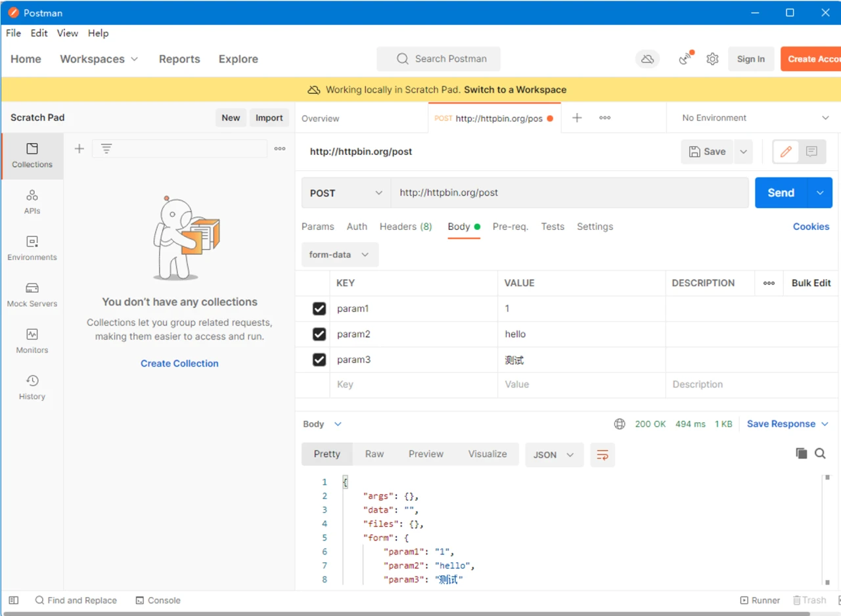Click the Create Collection link
The height and width of the screenshot is (616, 841).
179,363
